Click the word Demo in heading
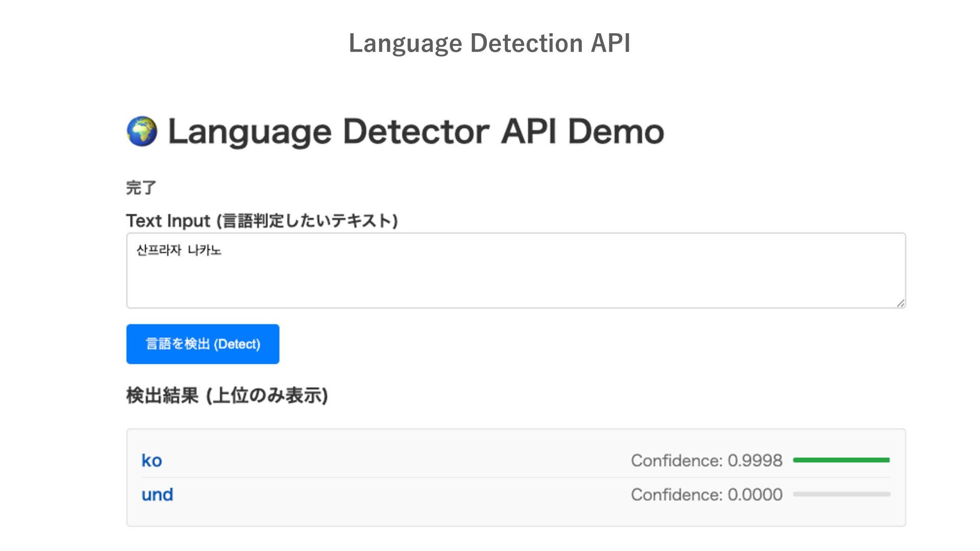980x551 pixels. [616, 132]
